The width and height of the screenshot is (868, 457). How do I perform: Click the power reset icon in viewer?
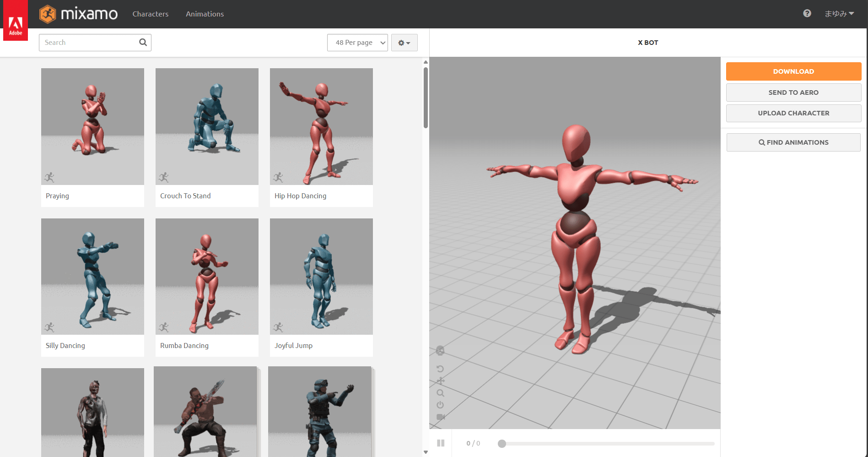tap(440, 405)
